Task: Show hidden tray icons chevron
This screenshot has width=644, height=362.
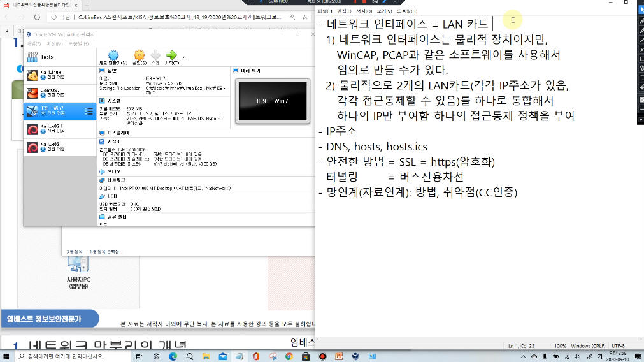Action: click(523, 356)
